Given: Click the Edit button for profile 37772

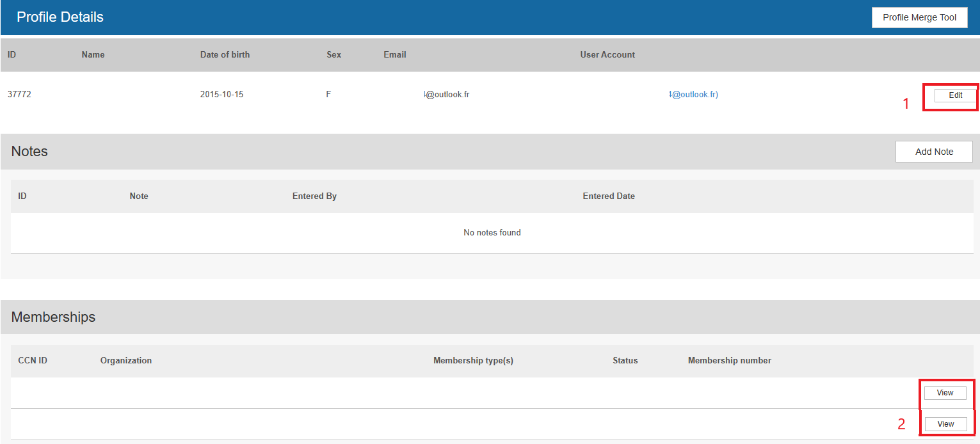Looking at the screenshot, I should pos(955,95).
